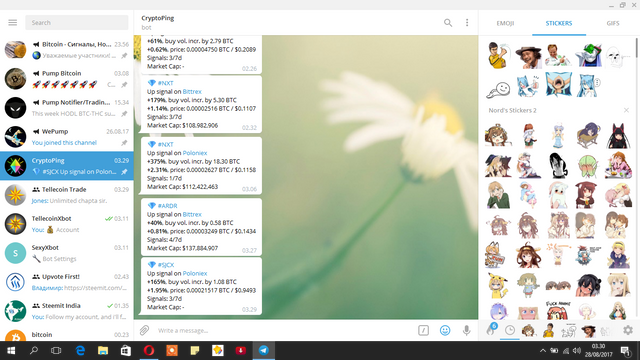Viewport: 640px width, 360px height.
Task: Select man in yellow sticker set tab
Action: pos(549,330)
